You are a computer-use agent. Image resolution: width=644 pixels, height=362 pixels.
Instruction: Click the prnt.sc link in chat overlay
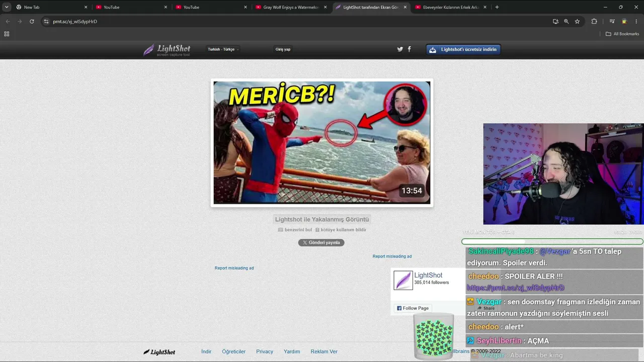pyautogui.click(x=516, y=288)
